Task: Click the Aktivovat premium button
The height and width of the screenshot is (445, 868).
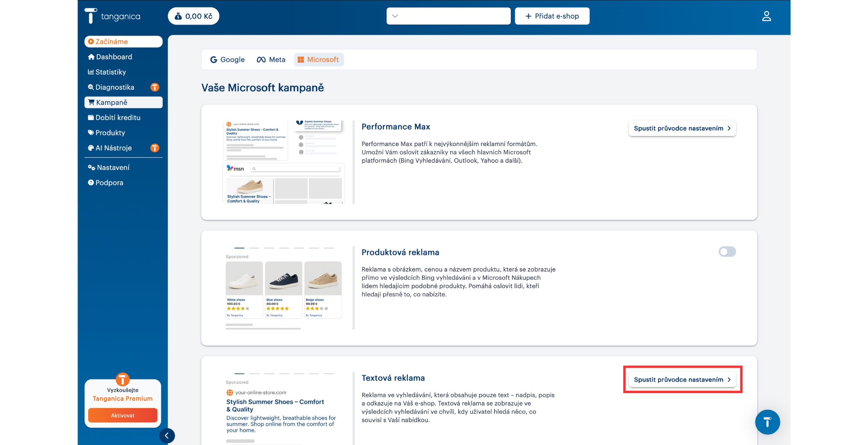Action: tap(123, 415)
